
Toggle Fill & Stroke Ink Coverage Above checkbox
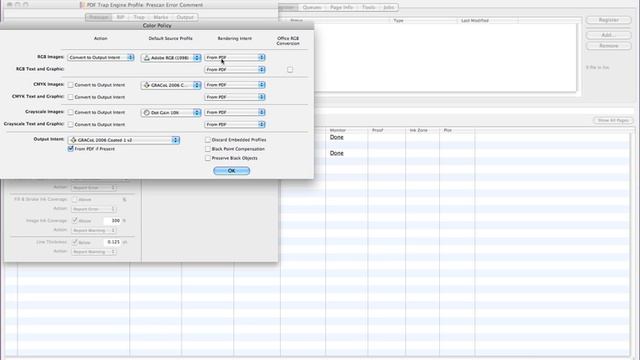pyautogui.click(x=74, y=200)
